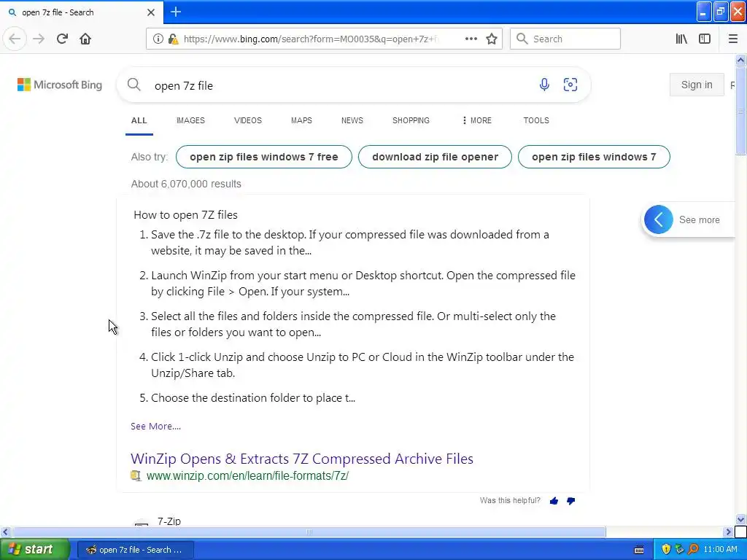Image resolution: width=747 pixels, height=560 pixels.
Task: Select taskbar item open 7z file - Search
Action: coord(135,550)
